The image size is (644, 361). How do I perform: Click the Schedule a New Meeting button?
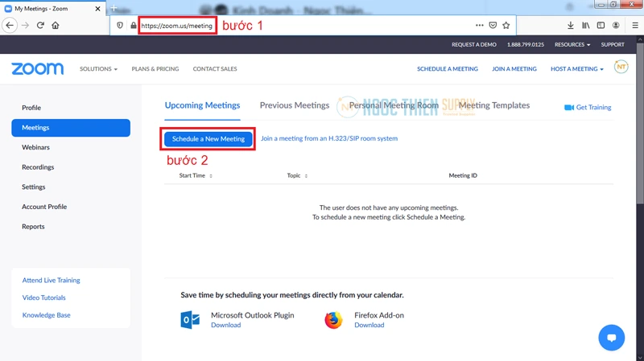(208, 139)
